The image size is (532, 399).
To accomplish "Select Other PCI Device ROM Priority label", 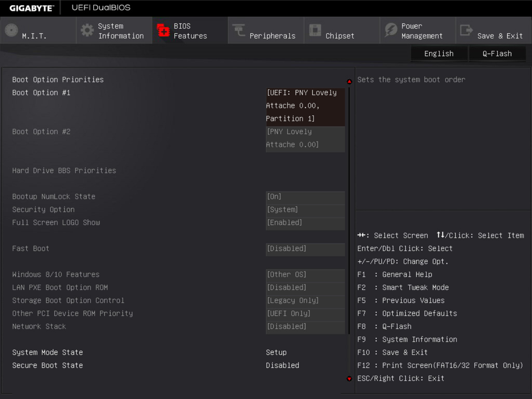I will (73, 313).
